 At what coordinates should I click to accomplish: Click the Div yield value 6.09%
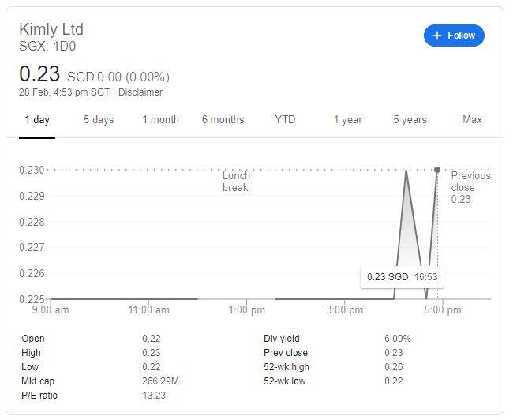point(397,339)
